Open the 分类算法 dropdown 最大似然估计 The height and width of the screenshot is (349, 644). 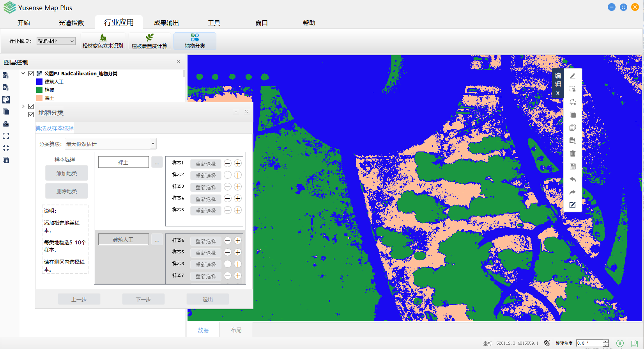pyautogui.click(x=110, y=144)
